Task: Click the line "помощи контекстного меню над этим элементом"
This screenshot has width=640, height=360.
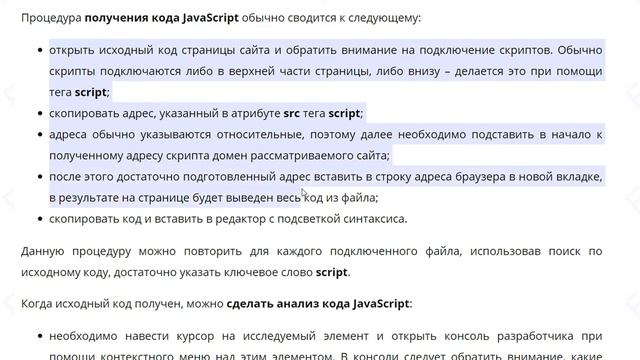Action: pyautogui.click(x=326, y=356)
